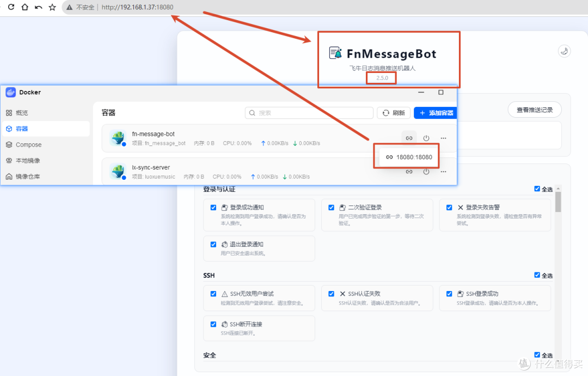Click the link icon for lx-sync-server container
Image resolution: width=588 pixels, height=376 pixels.
(409, 172)
